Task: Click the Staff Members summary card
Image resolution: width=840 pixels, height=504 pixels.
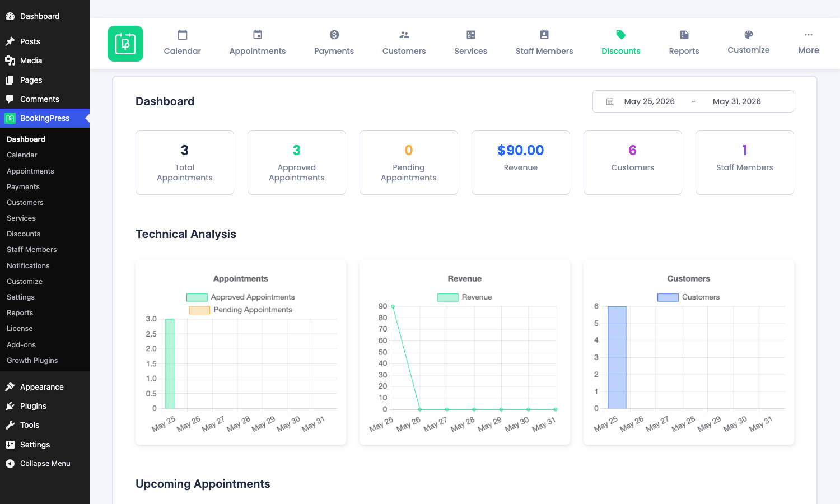Action: point(745,162)
